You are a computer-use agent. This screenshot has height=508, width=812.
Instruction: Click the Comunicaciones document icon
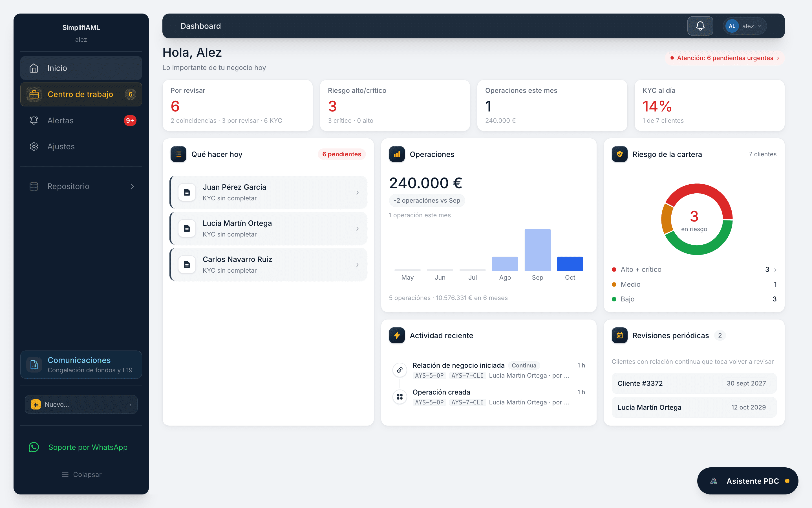(34, 365)
